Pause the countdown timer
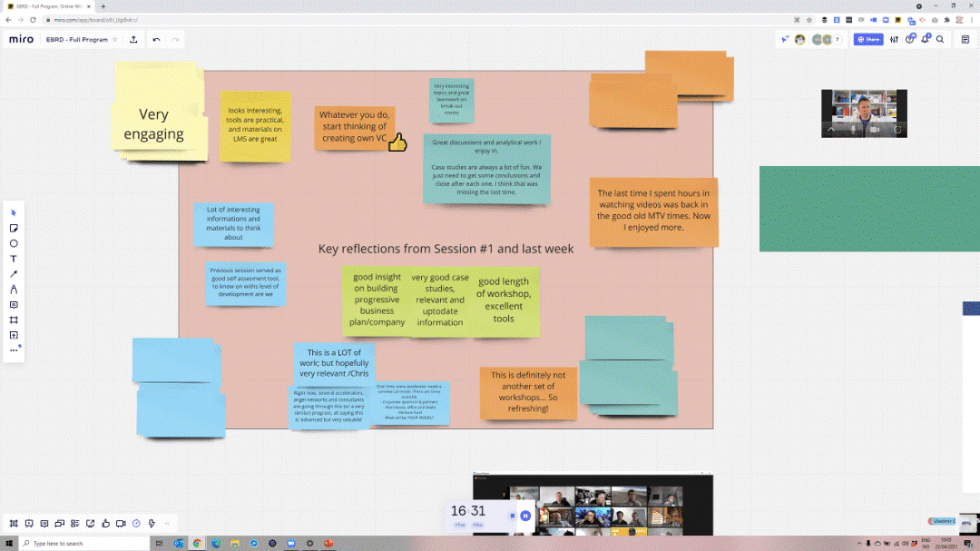 tap(525, 516)
